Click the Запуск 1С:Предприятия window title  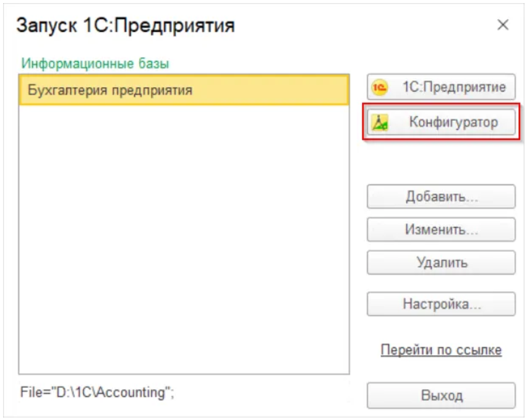pyautogui.click(x=126, y=25)
